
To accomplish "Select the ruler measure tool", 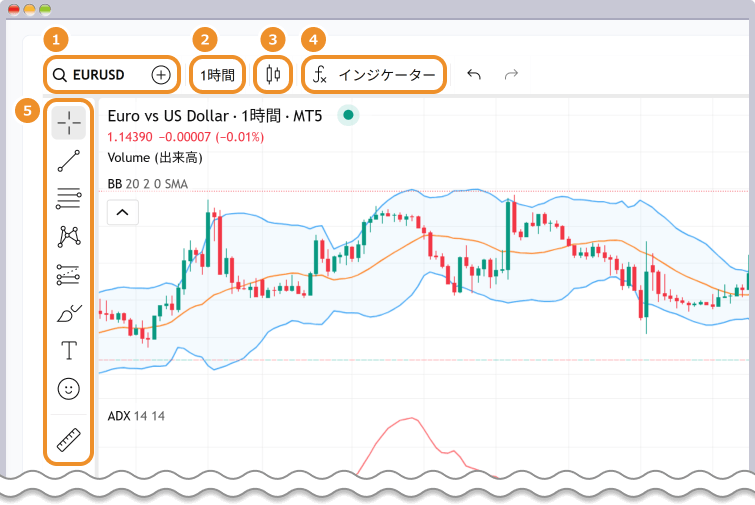I will (69, 440).
